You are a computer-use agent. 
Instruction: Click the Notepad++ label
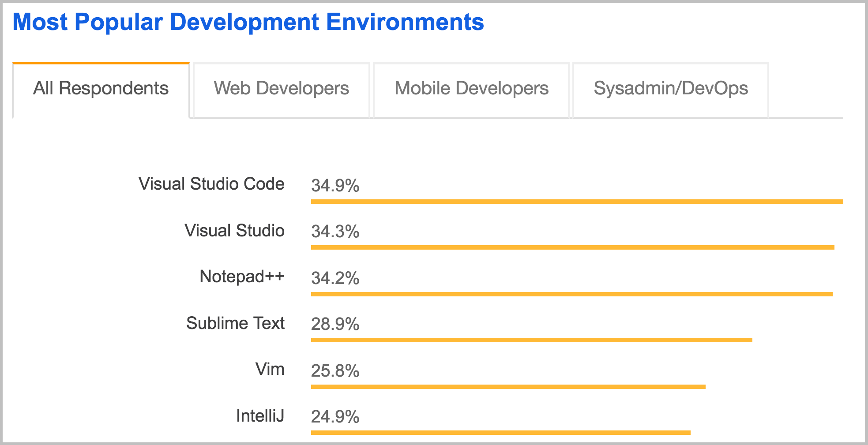click(x=242, y=277)
